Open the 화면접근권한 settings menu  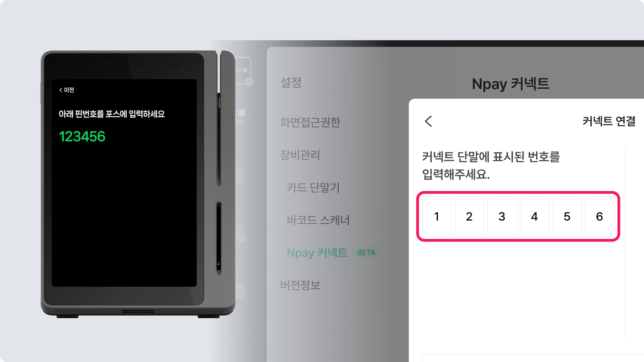(x=310, y=122)
